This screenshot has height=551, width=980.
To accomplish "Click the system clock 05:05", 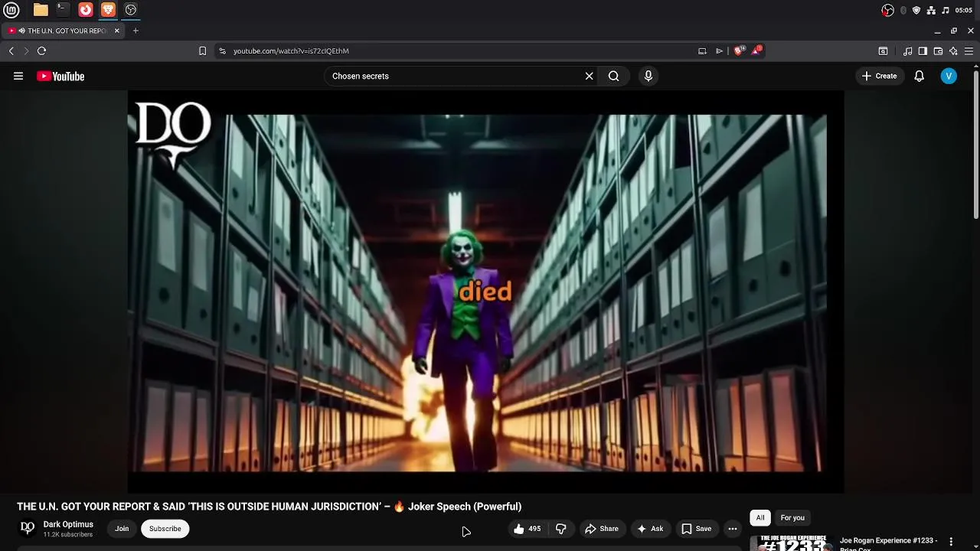I will point(964,10).
